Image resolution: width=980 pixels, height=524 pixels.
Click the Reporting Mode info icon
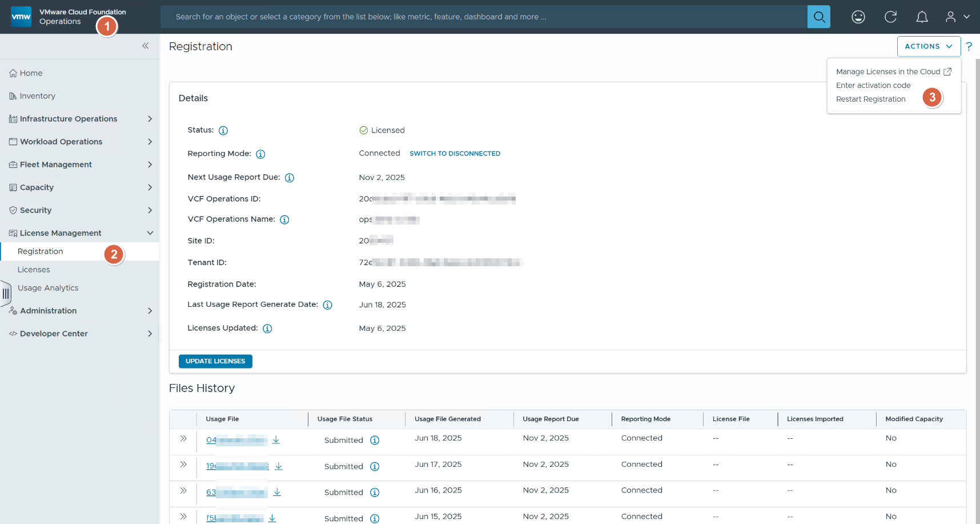pyautogui.click(x=260, y=154)
